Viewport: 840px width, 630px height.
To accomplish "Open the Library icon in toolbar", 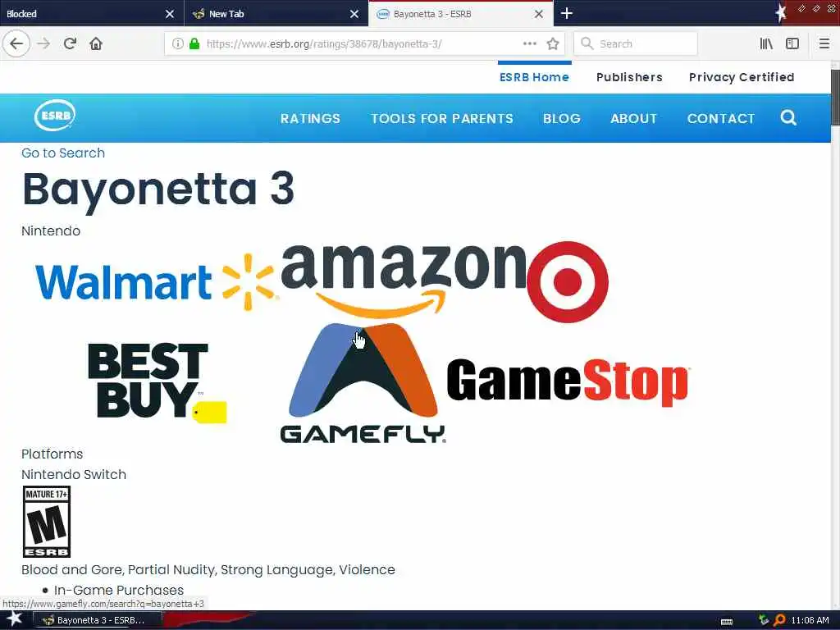I will click(x=766, y=43).
